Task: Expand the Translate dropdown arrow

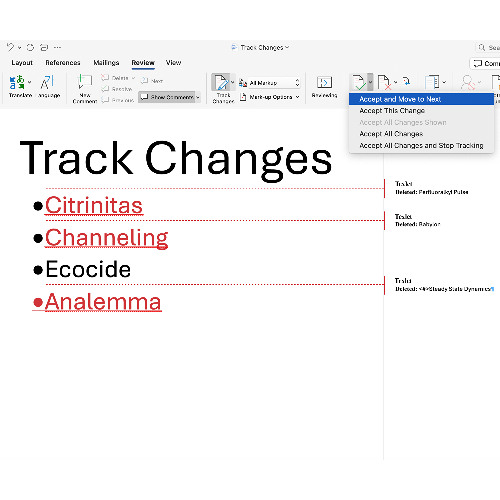Action: click(29, 82)
